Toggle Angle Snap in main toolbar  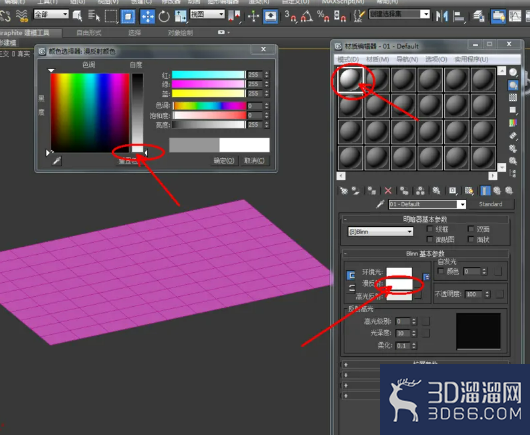pos(307,16)
